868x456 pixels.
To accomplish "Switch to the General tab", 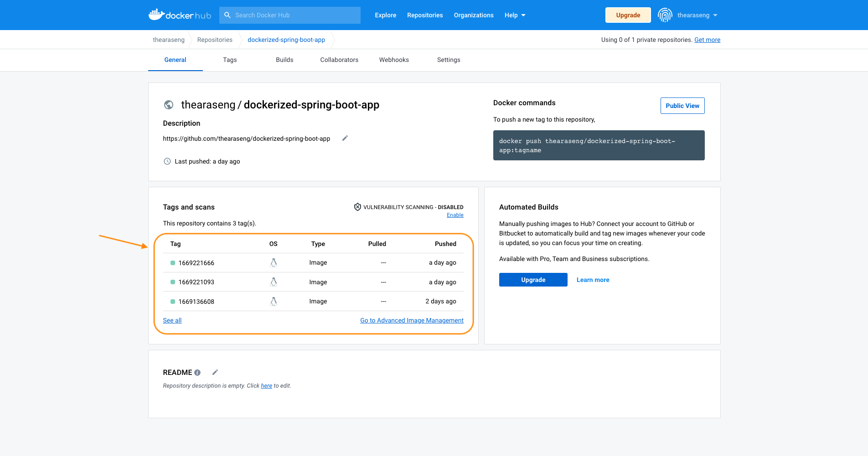I will coord(176,60).
